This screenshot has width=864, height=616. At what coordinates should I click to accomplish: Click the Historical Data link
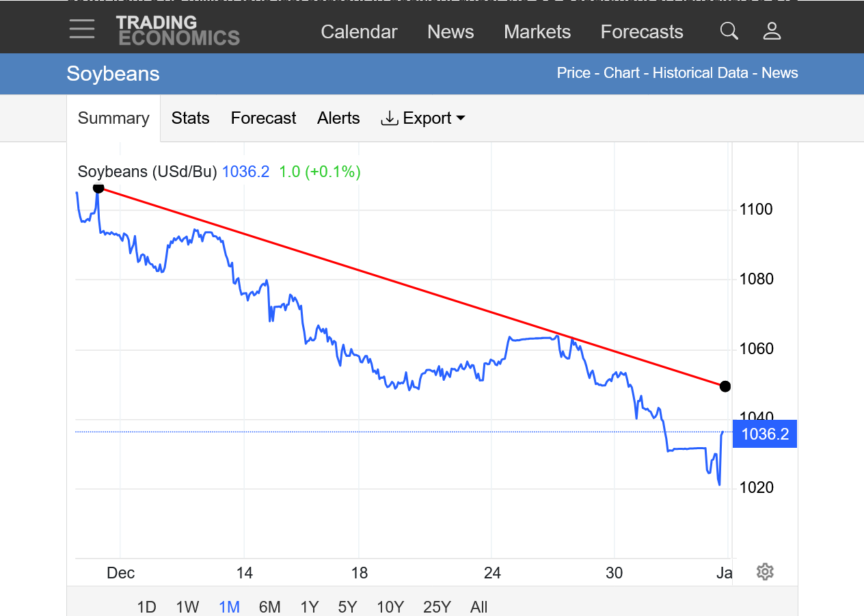(x=700, y=73)
